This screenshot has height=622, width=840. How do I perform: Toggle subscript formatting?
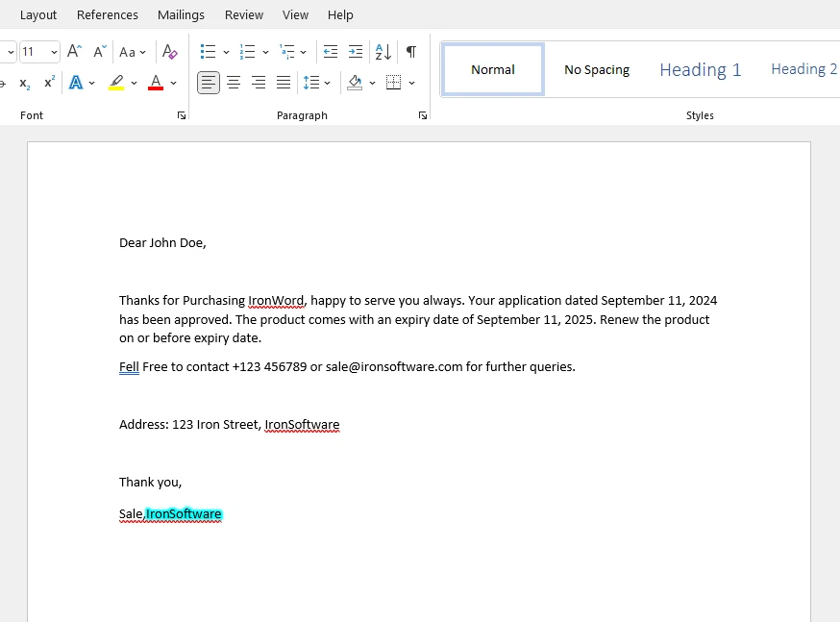24,83
